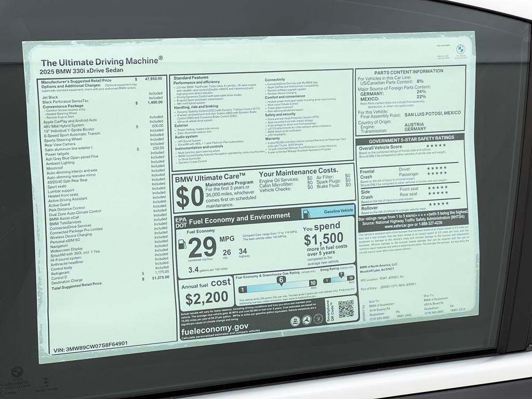Screen dimensions: 532x399
Task: Click the MSRP value 47,950.00
Action: pyautogui.click(x=153, y=79)
